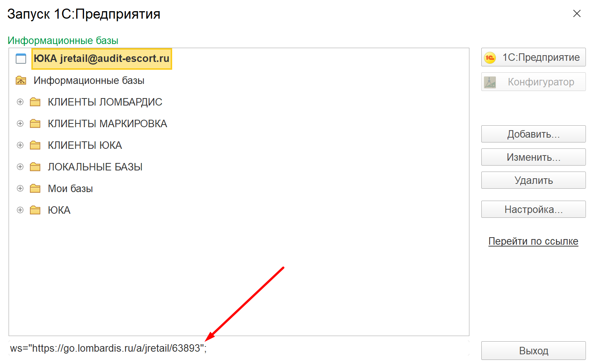Screen dimensions: 590x364
Task: Edit selected infobase with Изменить...
Action: (x=533, y=157)
